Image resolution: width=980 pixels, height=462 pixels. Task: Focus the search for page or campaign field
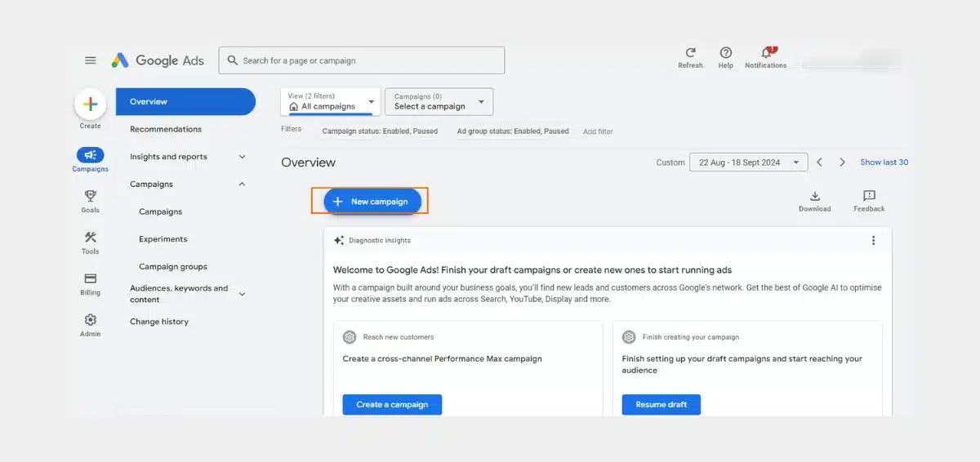coord(362,60)
